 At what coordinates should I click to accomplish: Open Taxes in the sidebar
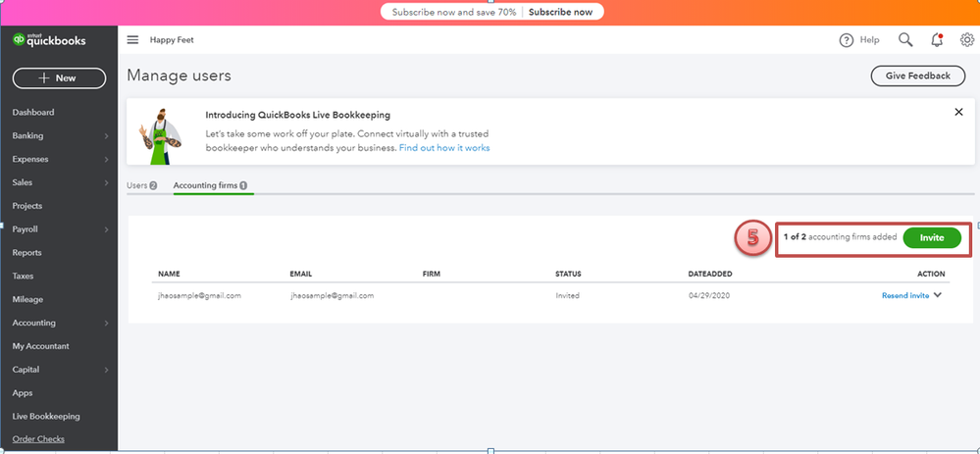(x=24, y=276)
